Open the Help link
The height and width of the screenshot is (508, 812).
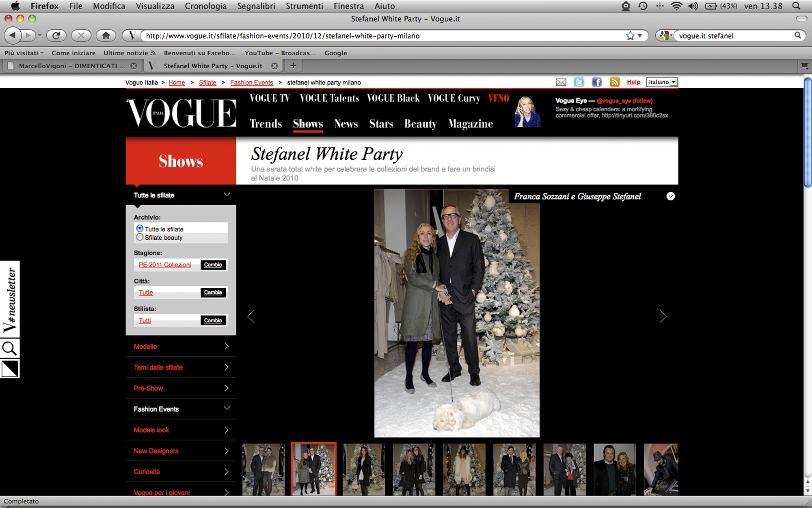633,82
